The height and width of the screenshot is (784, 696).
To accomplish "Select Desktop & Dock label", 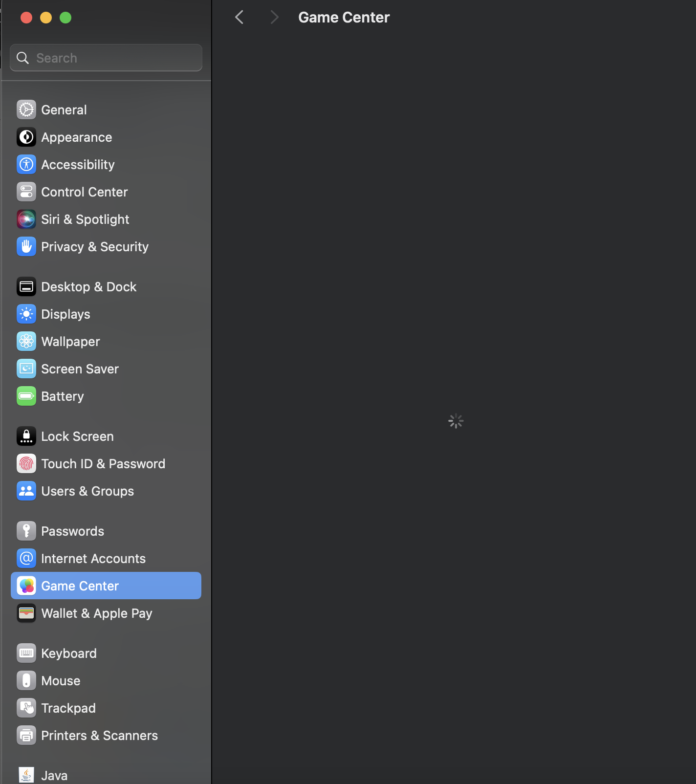I will (89, 287).
